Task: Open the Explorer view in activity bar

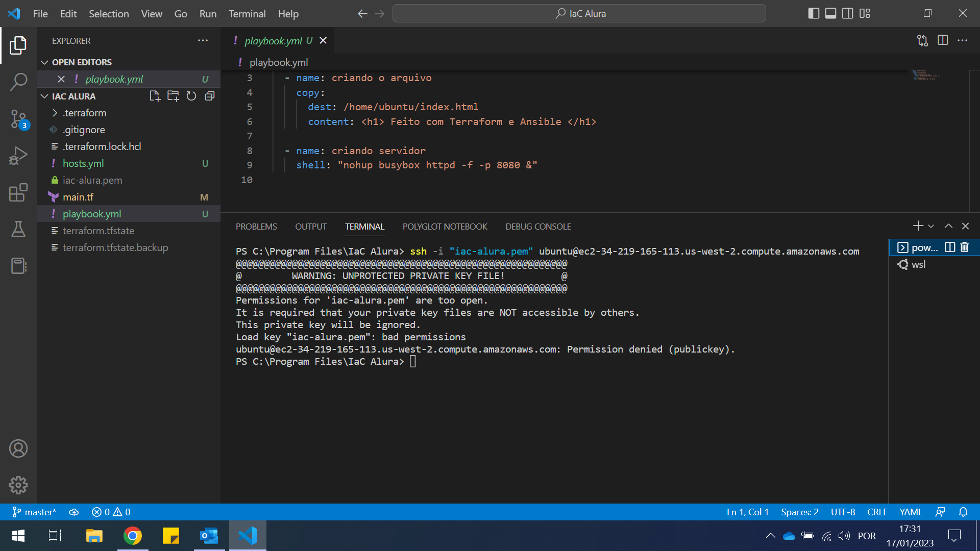Action: 18,45
